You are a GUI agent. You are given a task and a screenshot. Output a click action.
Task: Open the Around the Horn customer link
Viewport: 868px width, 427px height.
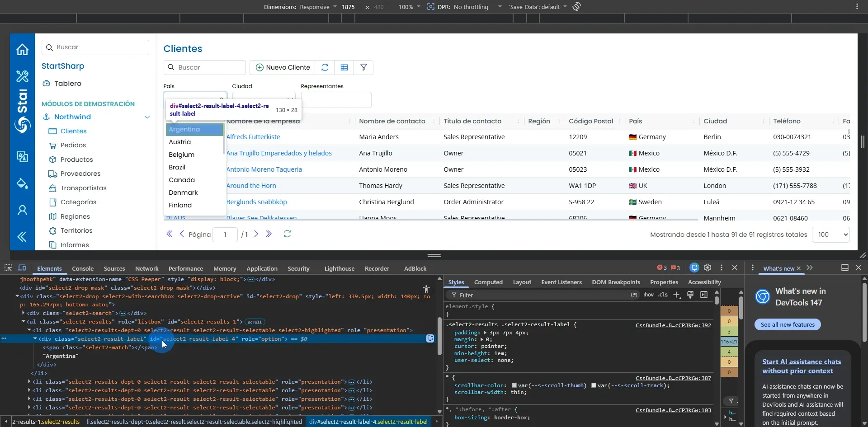(x=251, y=186)
